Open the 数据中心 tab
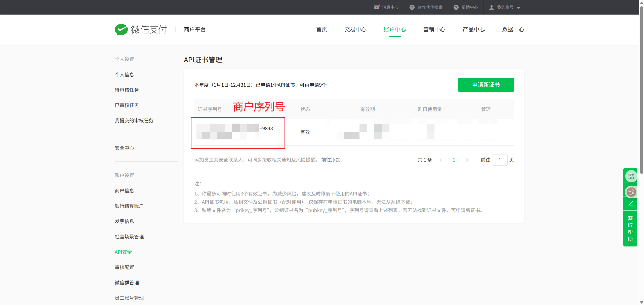644x305 pixels. (513, 29)
